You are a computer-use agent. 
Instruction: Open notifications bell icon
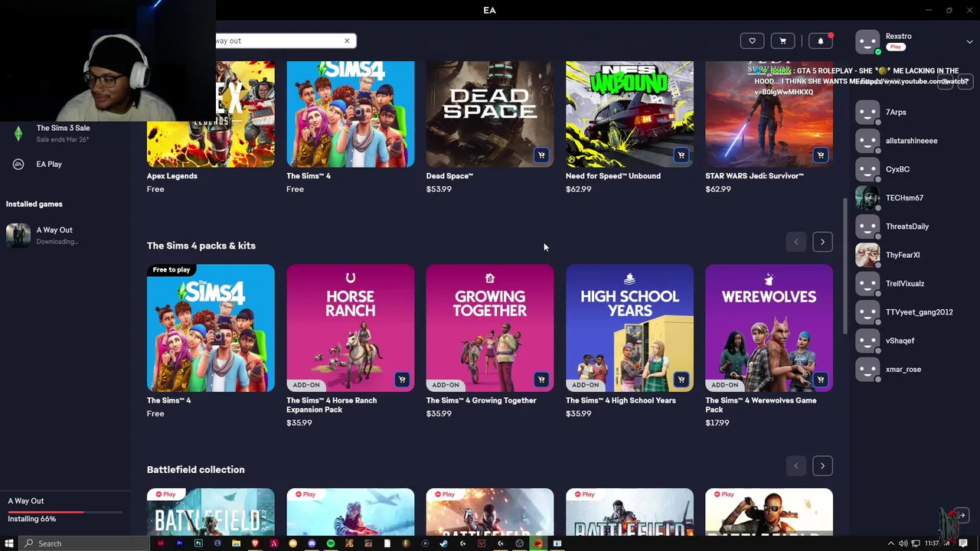pyautogui.click(x=821, y=41)
